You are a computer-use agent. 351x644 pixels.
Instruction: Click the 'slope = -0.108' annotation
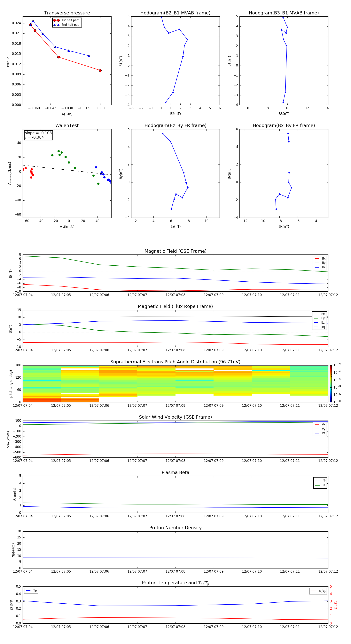coord(38,133)
